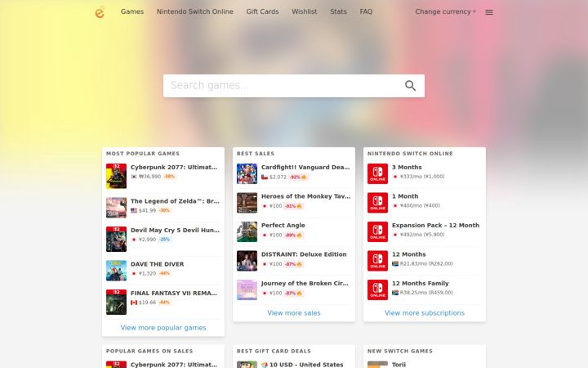Open the FAQ page
This screenshot has height=368, width=588.
click(x=366, y=11)
